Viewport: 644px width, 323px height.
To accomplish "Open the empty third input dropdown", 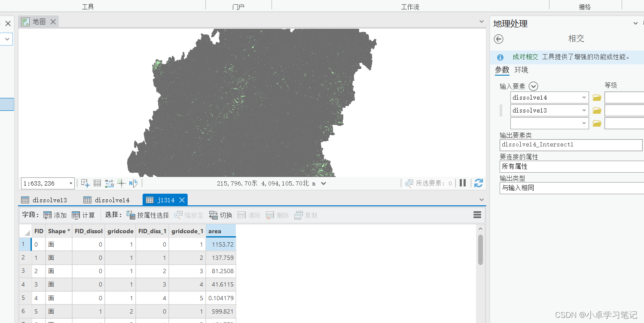I will 584,123.
